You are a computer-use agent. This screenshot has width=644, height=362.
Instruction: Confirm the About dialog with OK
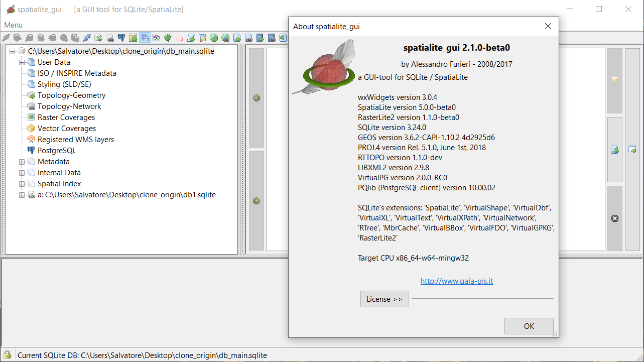click(529, 326)
